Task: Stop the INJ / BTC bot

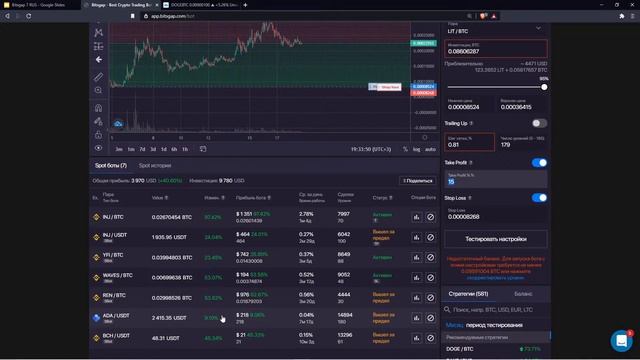Action: [430, 217]
